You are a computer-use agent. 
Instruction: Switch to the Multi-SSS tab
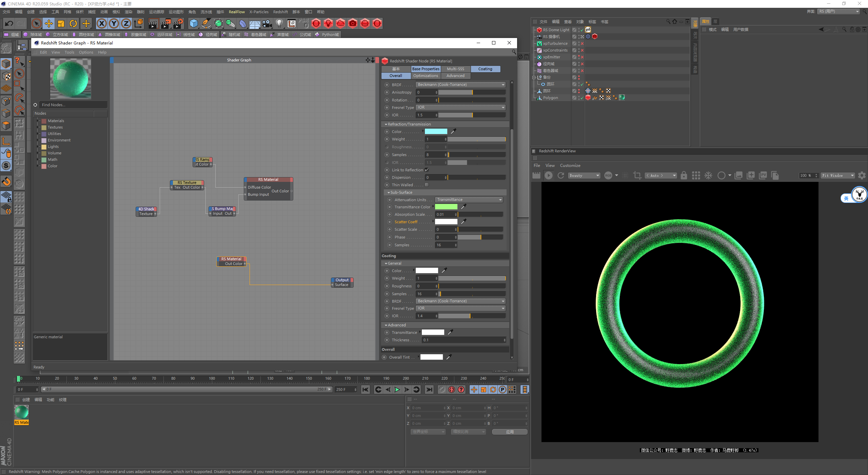pyautogui.click(x=455, y=69)
